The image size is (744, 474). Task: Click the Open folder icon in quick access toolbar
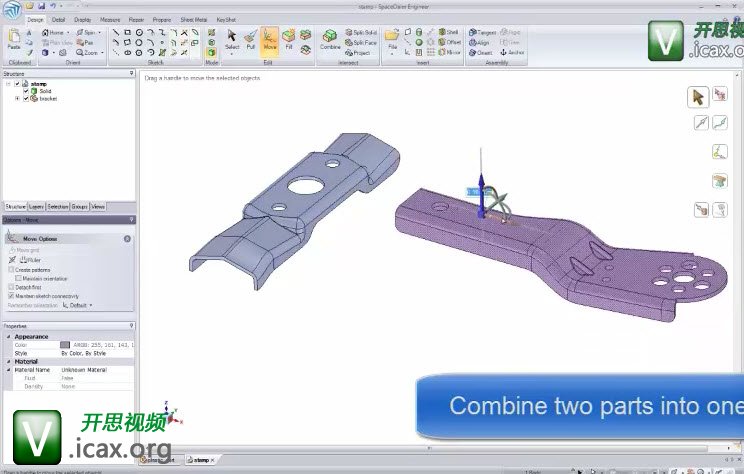tap(30, 6)
